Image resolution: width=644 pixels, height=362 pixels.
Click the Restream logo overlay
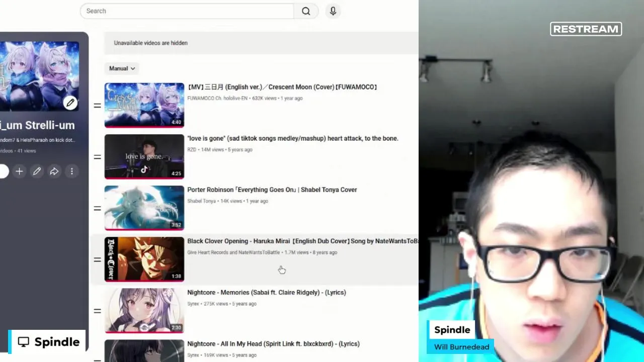[x=586, y=29]
